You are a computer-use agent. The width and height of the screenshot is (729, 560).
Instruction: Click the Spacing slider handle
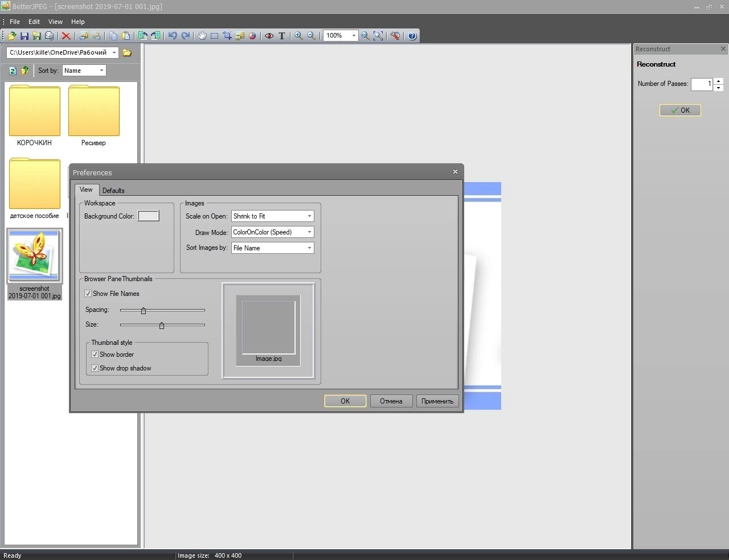click(x=144, y=311)
